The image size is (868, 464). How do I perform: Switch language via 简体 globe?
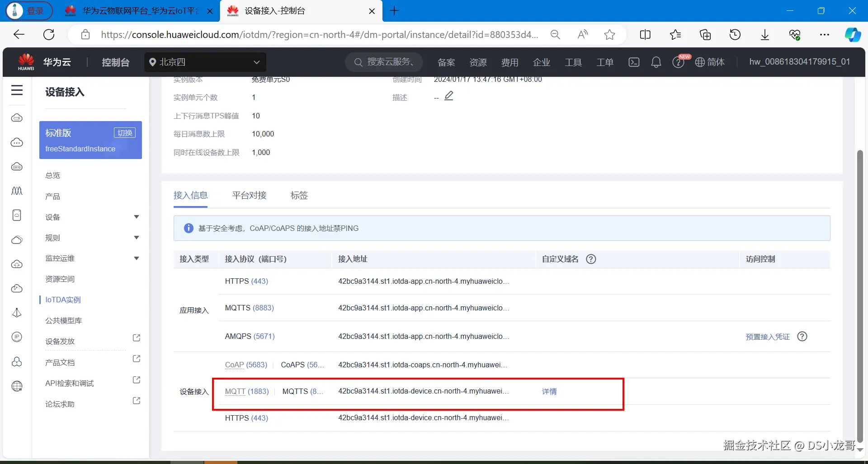pyautogui.click(x=710, y=62)
